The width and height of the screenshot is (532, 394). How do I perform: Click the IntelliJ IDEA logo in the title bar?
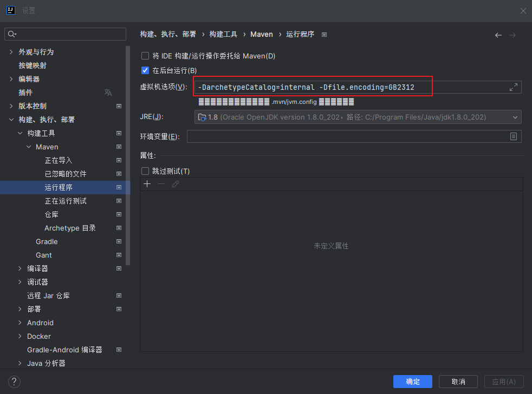tap(11, 10)
